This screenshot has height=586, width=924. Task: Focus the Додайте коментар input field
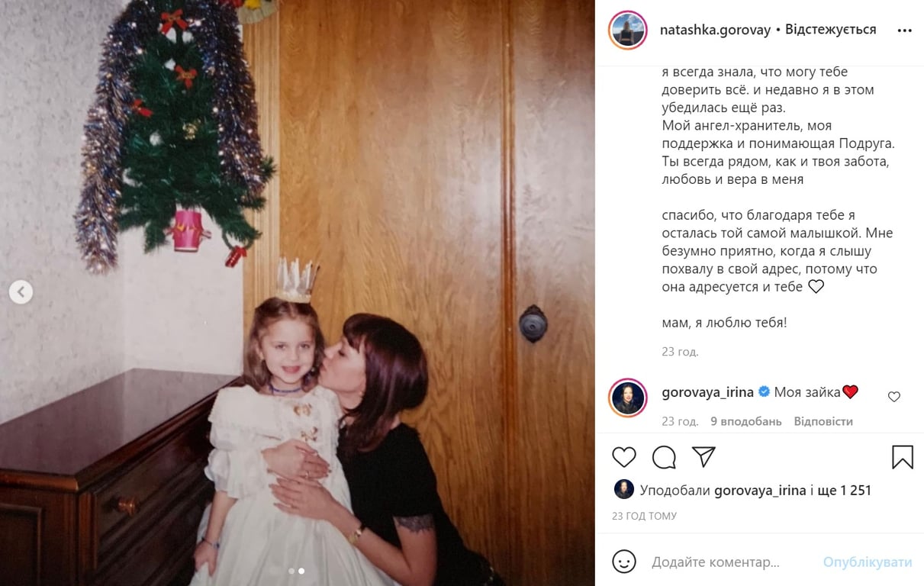tap(732, 562)
